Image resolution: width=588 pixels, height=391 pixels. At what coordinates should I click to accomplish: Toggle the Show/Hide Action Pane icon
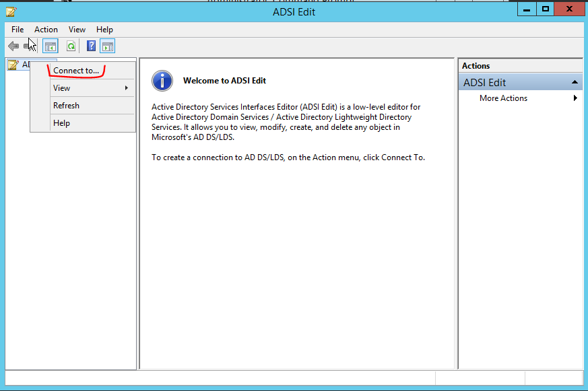(108, 46)
